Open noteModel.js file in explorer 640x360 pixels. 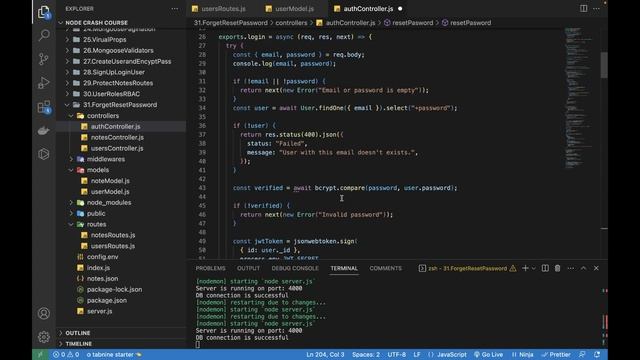click(121, 181)
